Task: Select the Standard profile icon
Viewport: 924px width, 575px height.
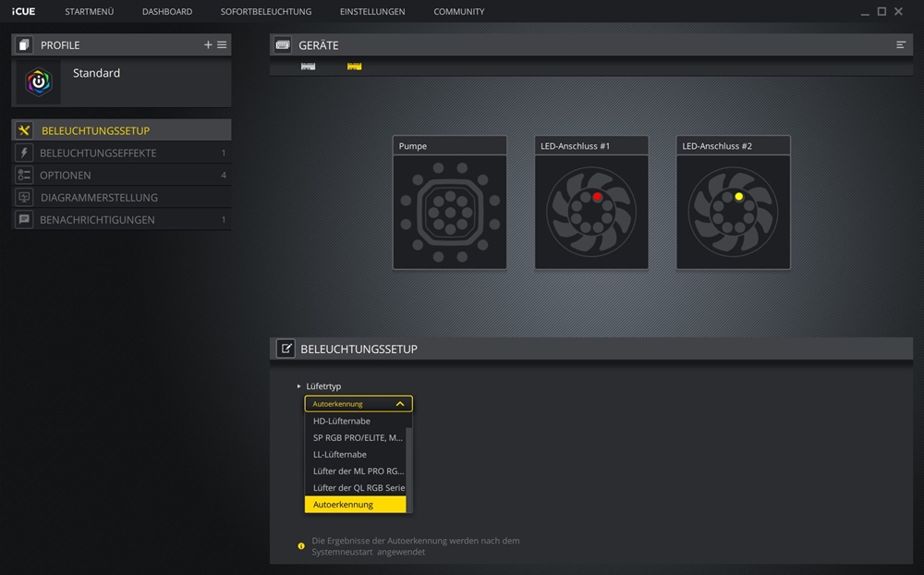Action: pos(38,81)
